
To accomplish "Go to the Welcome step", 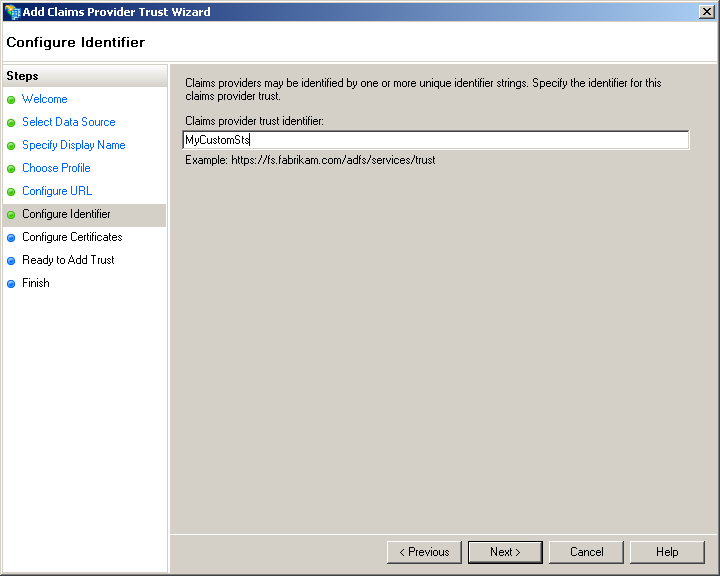I will click(45, 99).
